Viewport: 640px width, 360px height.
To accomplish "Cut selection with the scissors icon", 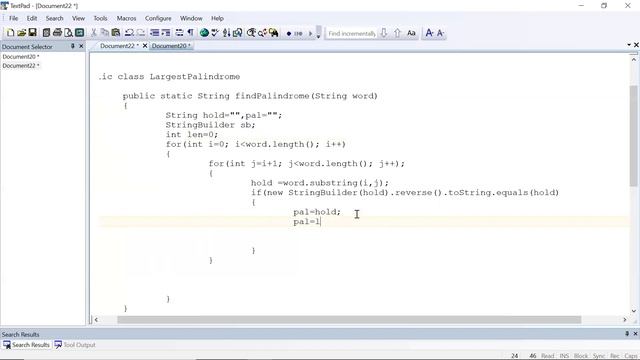I will coord(93,33).
